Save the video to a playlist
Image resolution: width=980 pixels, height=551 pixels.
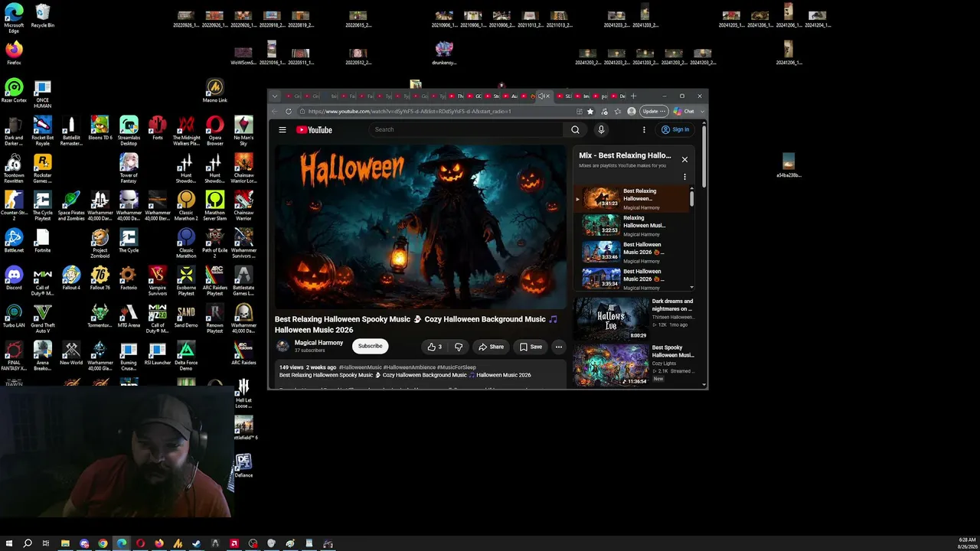[x=531, y=347]
